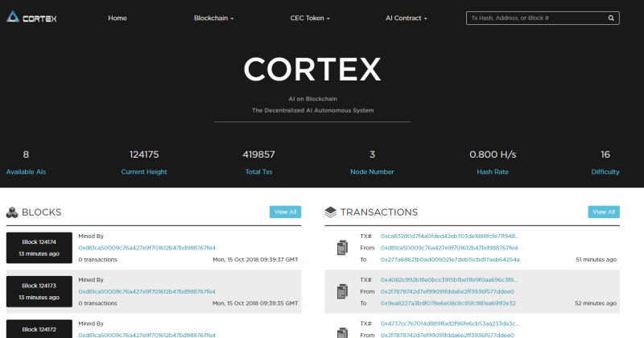
Task: Click the hash rate value 0.800 H/s
Action: (493, 155)
